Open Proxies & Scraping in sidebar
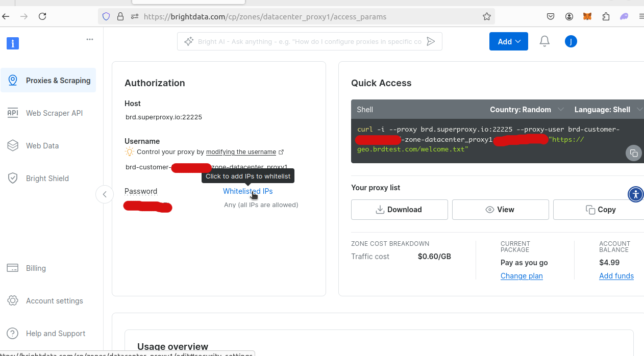The width and height of the screenshot is (644, 356). [48, 81]
